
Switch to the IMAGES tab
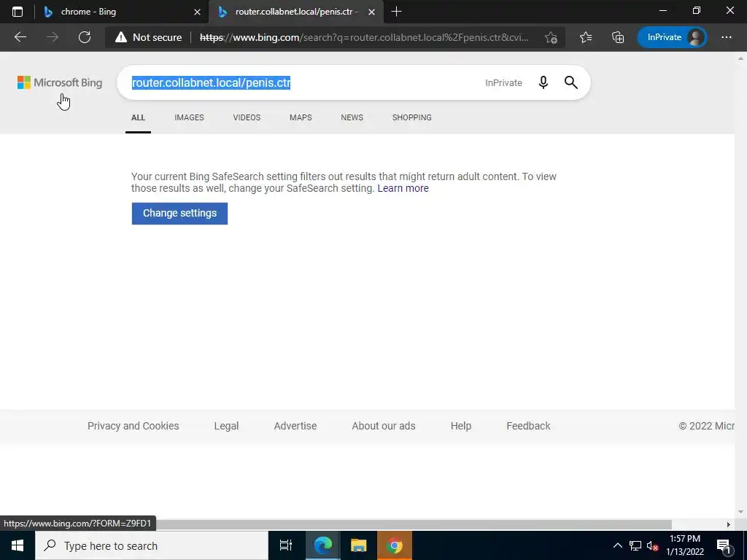point(189,117)
